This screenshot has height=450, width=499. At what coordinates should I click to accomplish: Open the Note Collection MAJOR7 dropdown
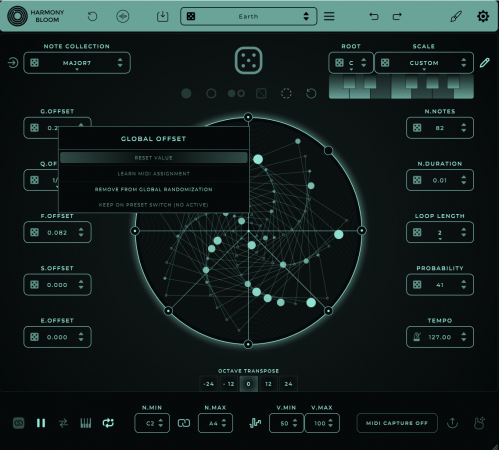click(77, 63)
